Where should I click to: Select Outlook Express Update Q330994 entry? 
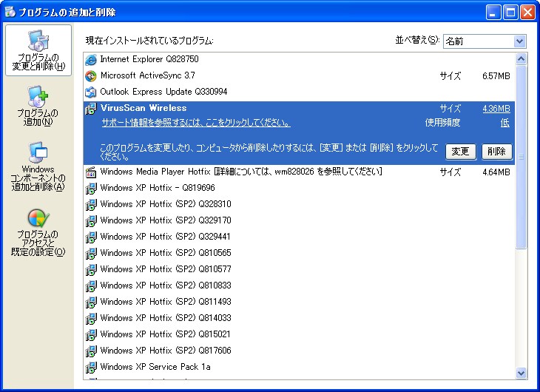pyautogui.click(x=299, y=92)
